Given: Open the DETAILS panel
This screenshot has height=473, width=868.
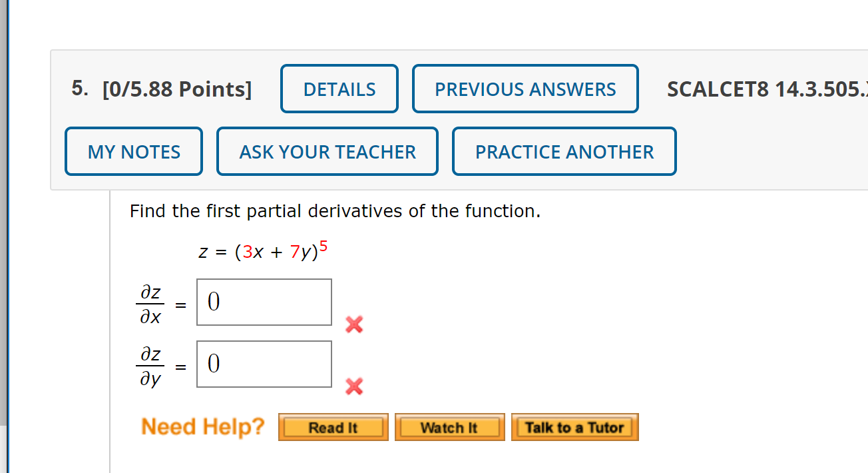Looking at the screenshot, I should [x=339, y=89].
